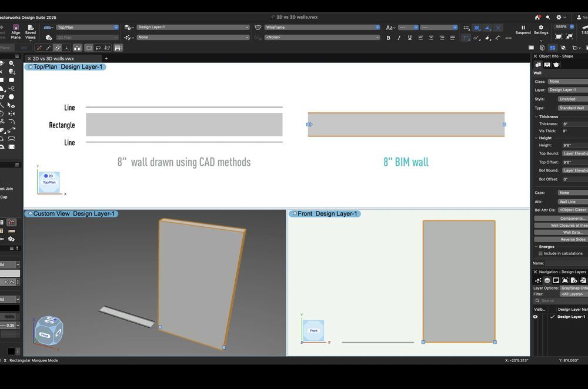Screen dimensions: 588x389
Task: Click the Front view cube thumbnail
Action: (x=313, y=330)
